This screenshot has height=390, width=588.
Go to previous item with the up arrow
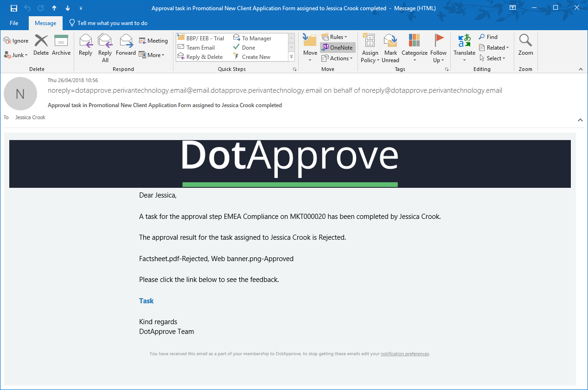54,8
